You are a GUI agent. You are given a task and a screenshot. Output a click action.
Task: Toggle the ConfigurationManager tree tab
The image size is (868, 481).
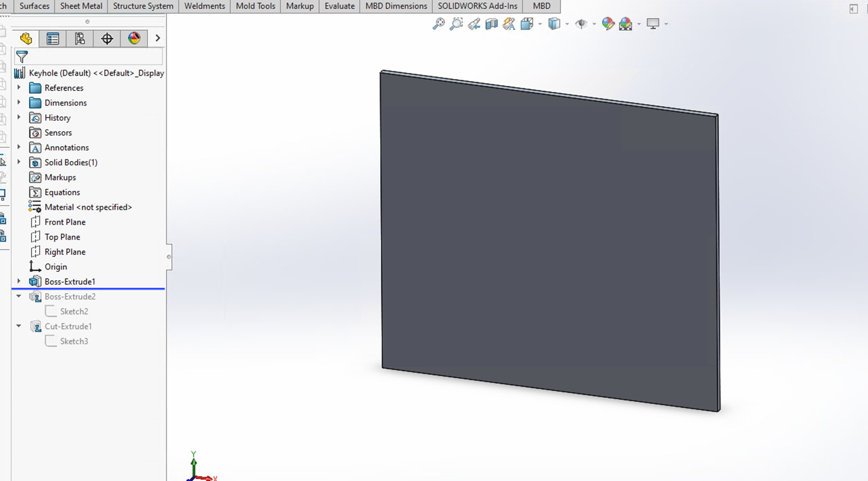[x=80, y=39]
